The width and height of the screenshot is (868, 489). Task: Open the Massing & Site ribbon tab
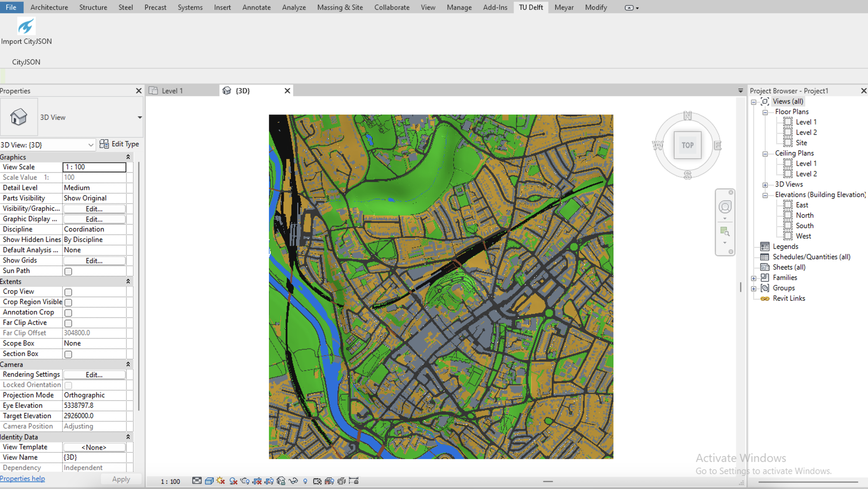pos(340,7)
